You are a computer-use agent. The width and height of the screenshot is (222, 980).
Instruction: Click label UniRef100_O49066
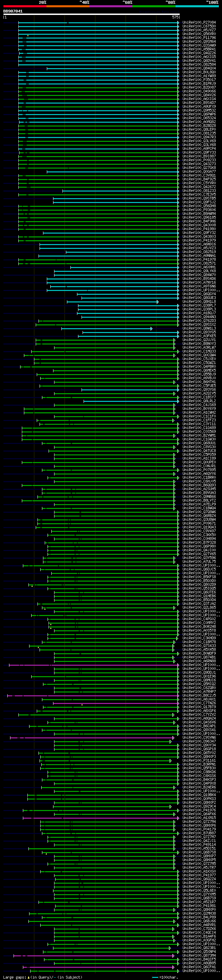click(x=199, y=91)
